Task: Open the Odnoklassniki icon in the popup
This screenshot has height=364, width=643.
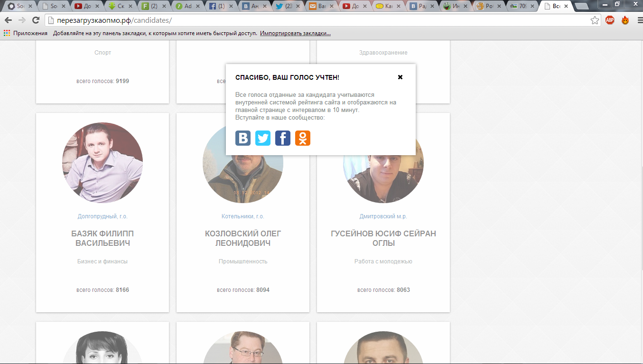Action: coord(303,138)
